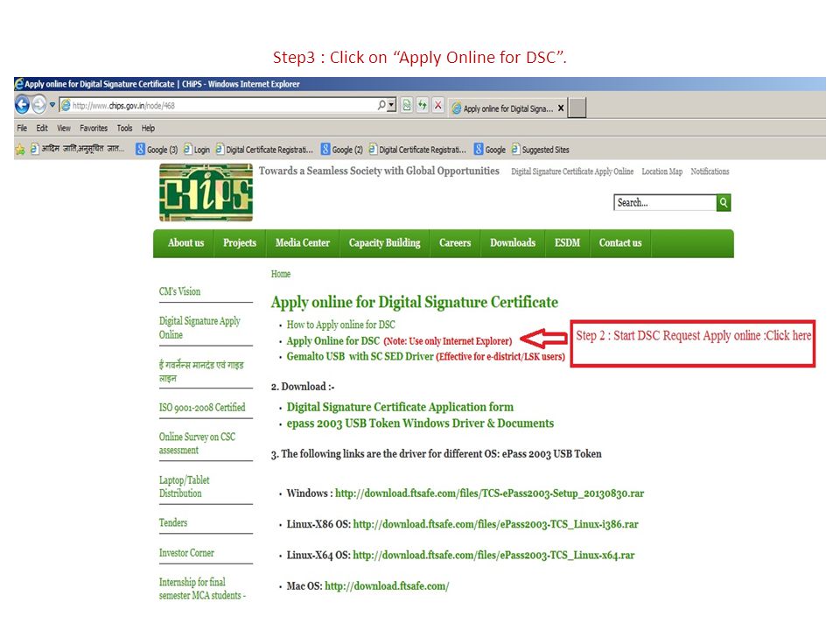Open the Hindi-titled favorites bar bookmark
The width and height of the screenshot is (840, 630).
[x=77, y=149]
